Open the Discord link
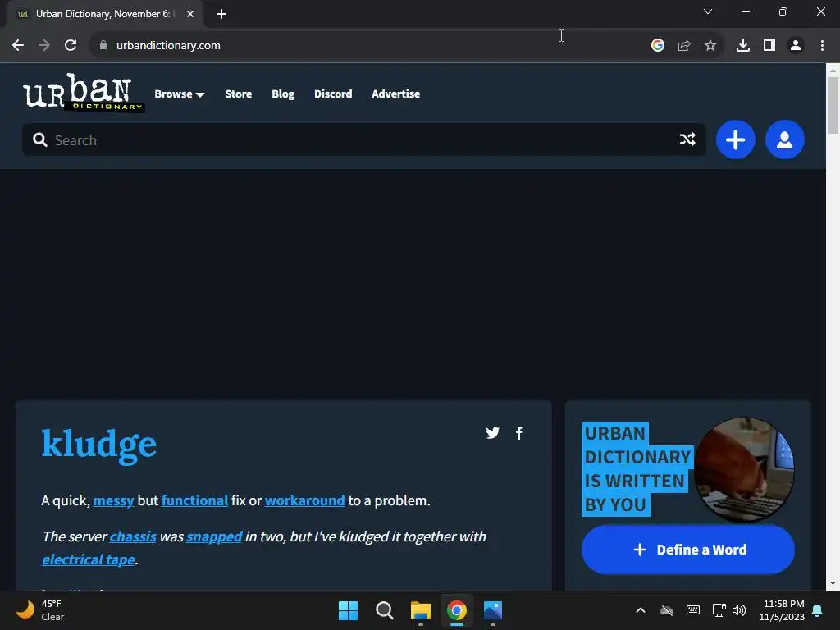Image resolution: width=840 pixels, height=630 pixels. pos(333,94)
